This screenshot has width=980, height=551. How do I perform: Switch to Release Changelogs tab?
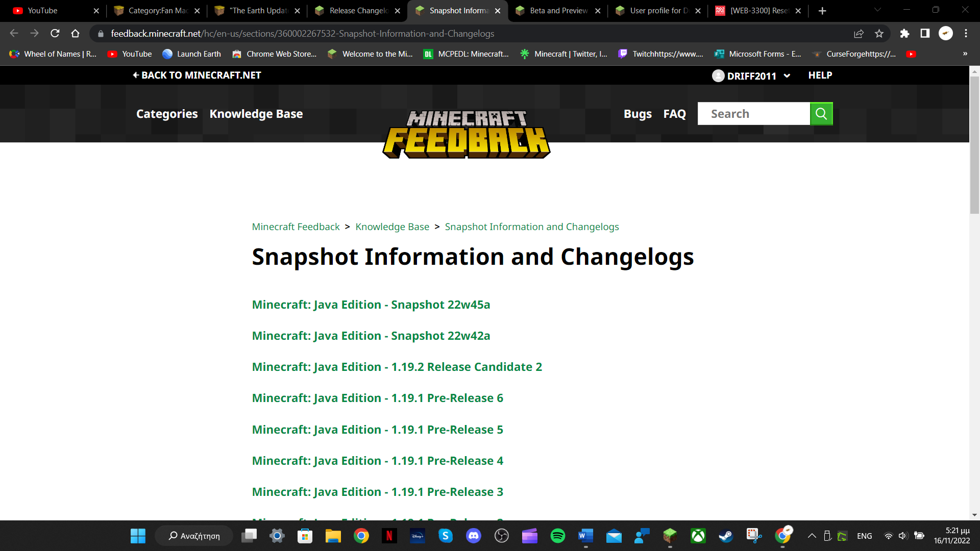358,11
